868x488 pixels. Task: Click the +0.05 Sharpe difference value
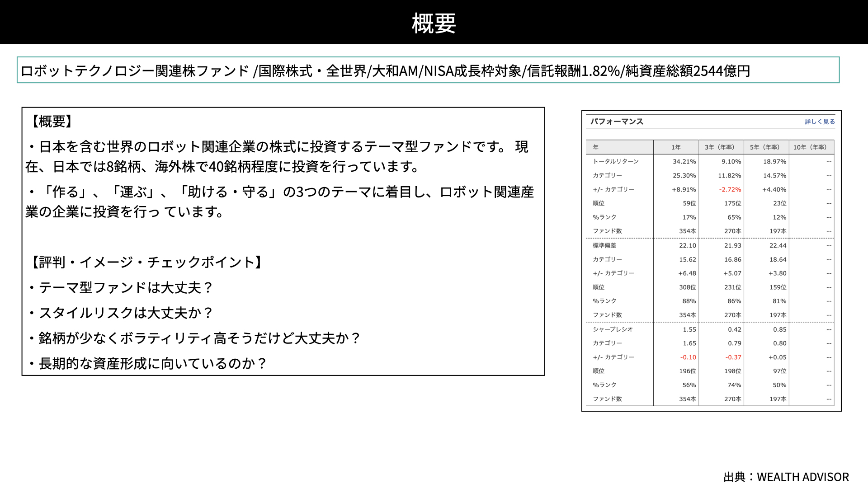pos(778,357)
